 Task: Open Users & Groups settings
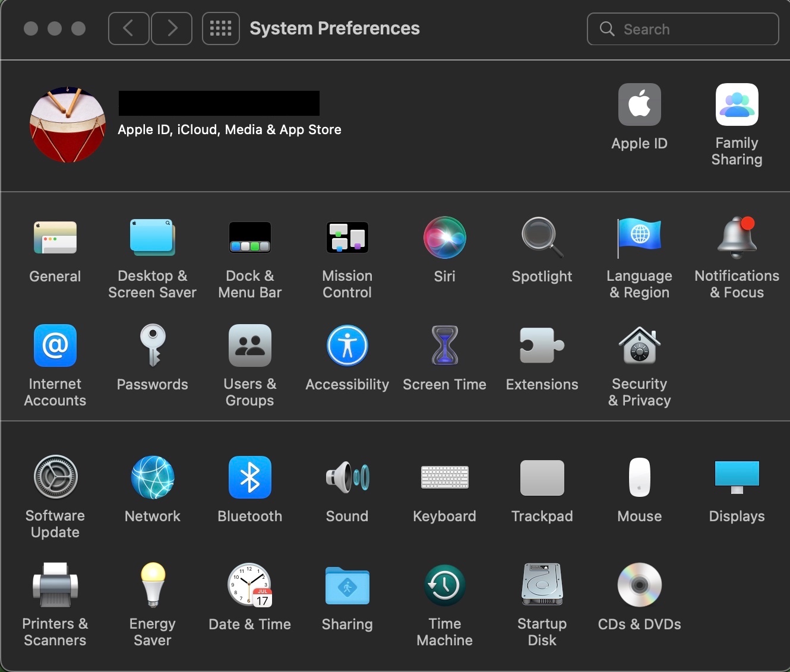tap(250, 345)
